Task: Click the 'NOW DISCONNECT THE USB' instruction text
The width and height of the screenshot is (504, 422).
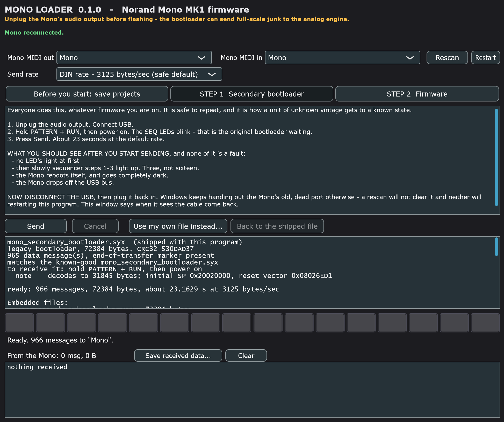Action: [x=244, y=201]
